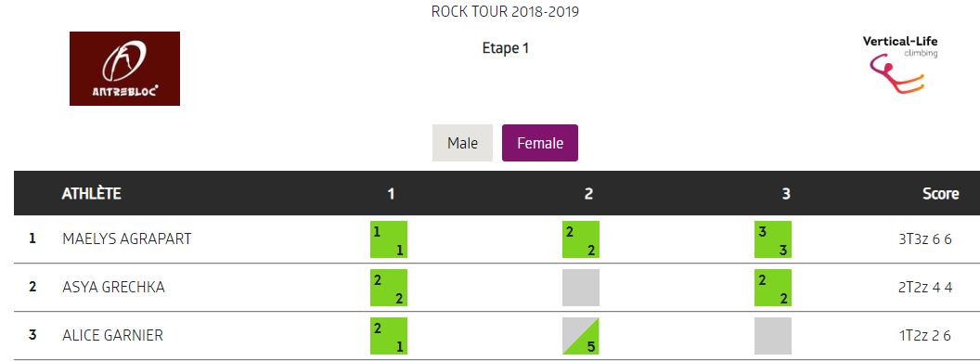
Task: Click Asya Grechka's empty grey boulder 2 tile
Action: tap(581, 288)
